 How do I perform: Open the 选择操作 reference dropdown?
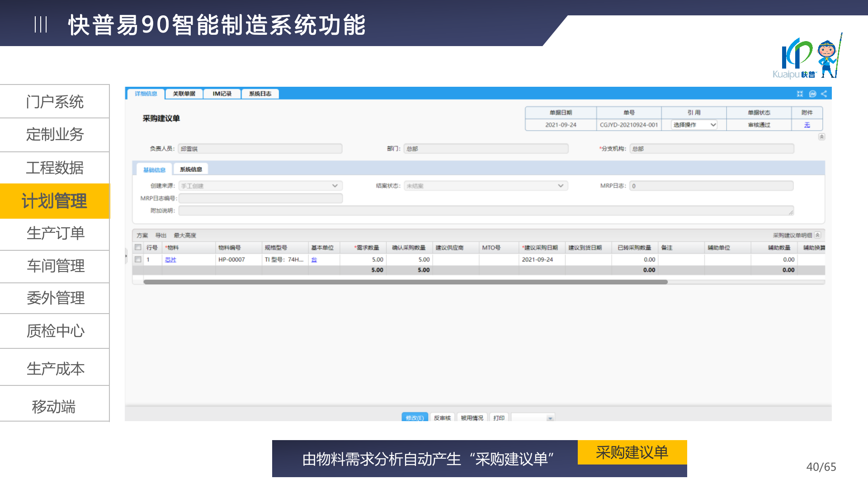(x=694, y=125)
